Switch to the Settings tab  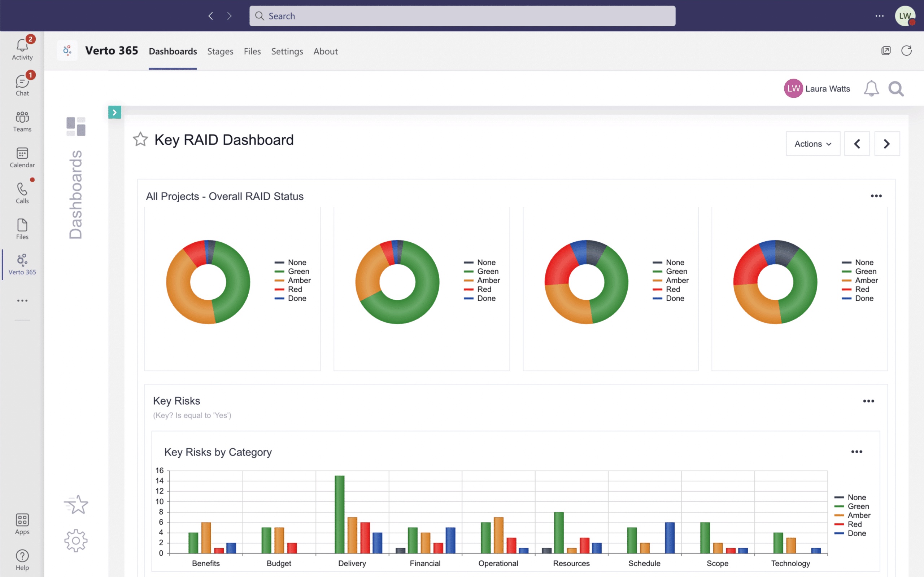287,51
